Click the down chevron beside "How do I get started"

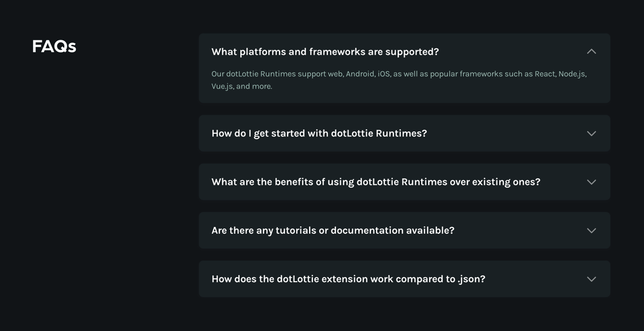(591, 133)
